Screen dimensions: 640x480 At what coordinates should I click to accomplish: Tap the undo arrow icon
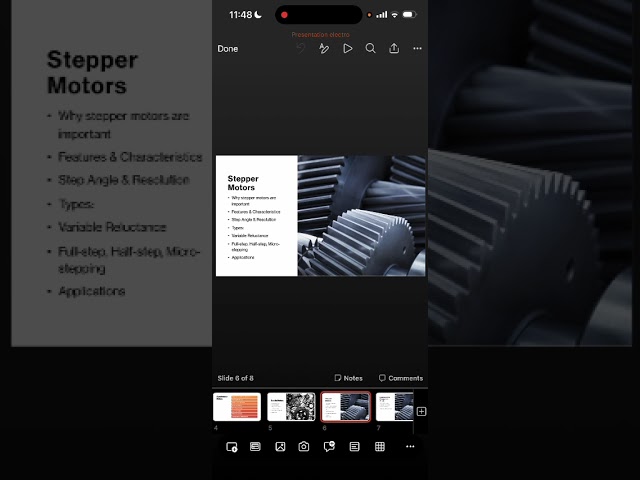(301, 49)
